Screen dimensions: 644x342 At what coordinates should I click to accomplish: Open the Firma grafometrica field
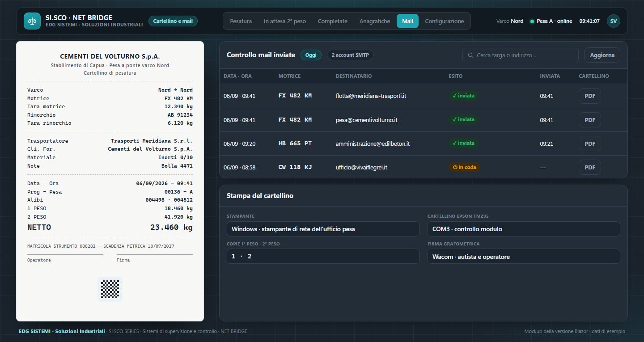click(524, 257)
